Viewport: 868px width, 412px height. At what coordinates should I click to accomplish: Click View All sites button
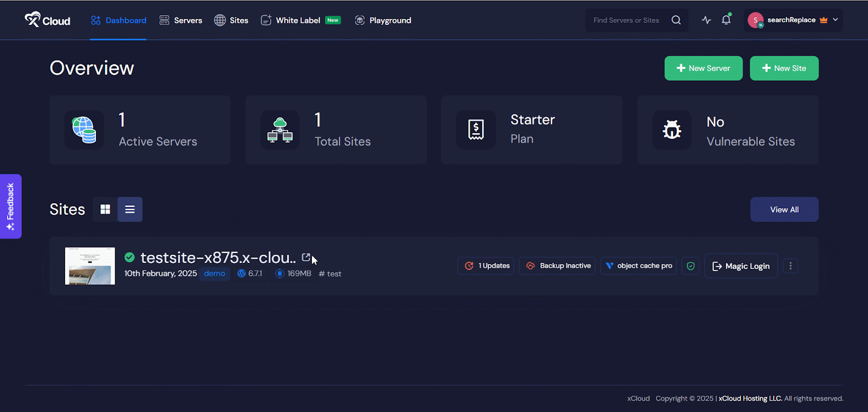click(x=784, y=210)
